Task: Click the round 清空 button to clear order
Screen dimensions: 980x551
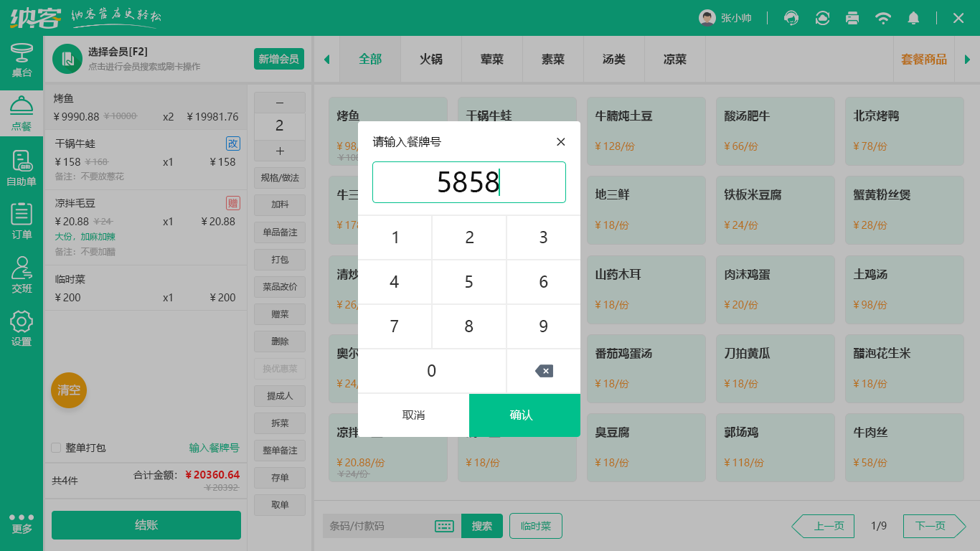Action: point(68,390)
